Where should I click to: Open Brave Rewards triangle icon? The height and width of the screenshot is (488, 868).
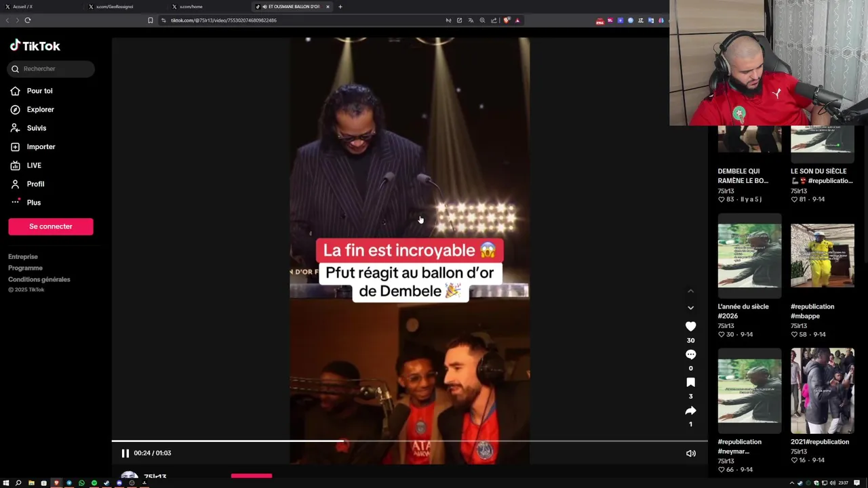[517, 20]
